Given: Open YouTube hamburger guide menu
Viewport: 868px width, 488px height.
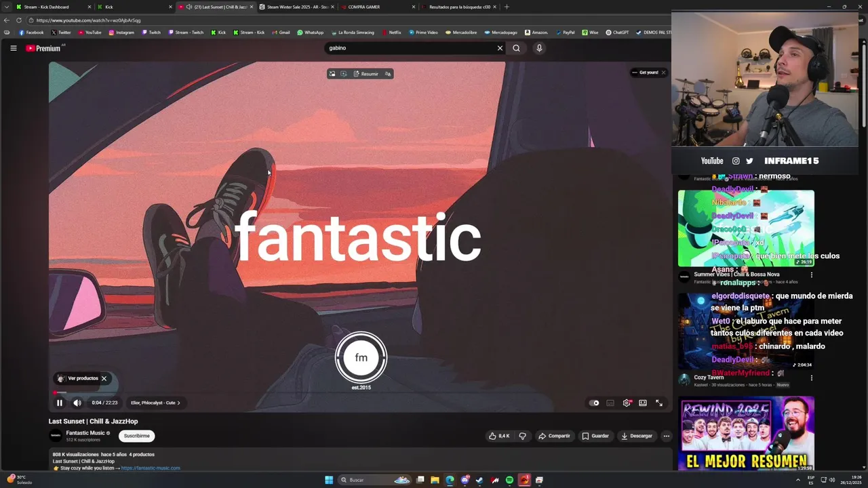Looking at the screenshot, I should point(13,48).
